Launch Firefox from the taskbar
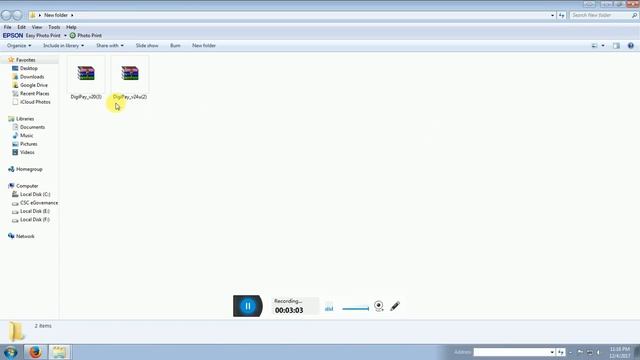 [x=35, y=352]
